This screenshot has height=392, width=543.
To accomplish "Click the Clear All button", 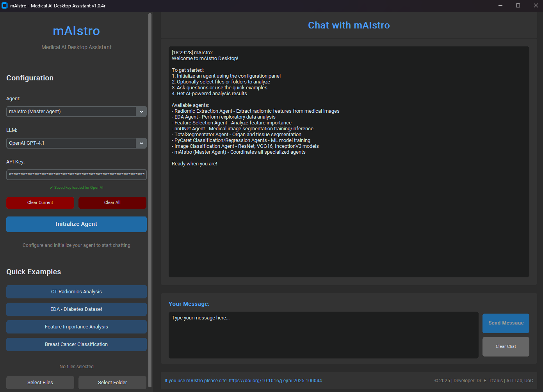I will (x=112, y=203).
